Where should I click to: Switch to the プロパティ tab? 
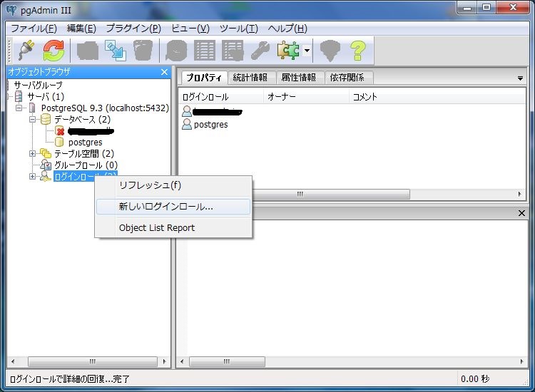[204, 78]
